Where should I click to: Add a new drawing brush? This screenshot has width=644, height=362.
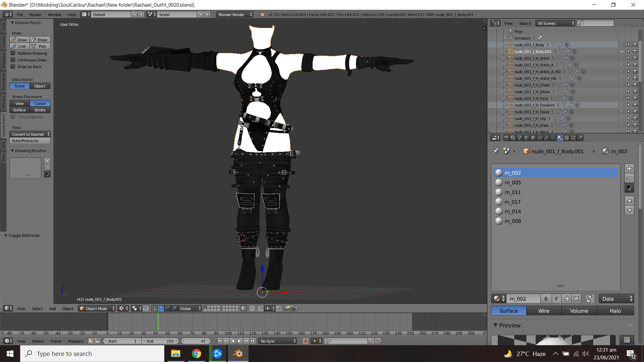pos(47,161)
